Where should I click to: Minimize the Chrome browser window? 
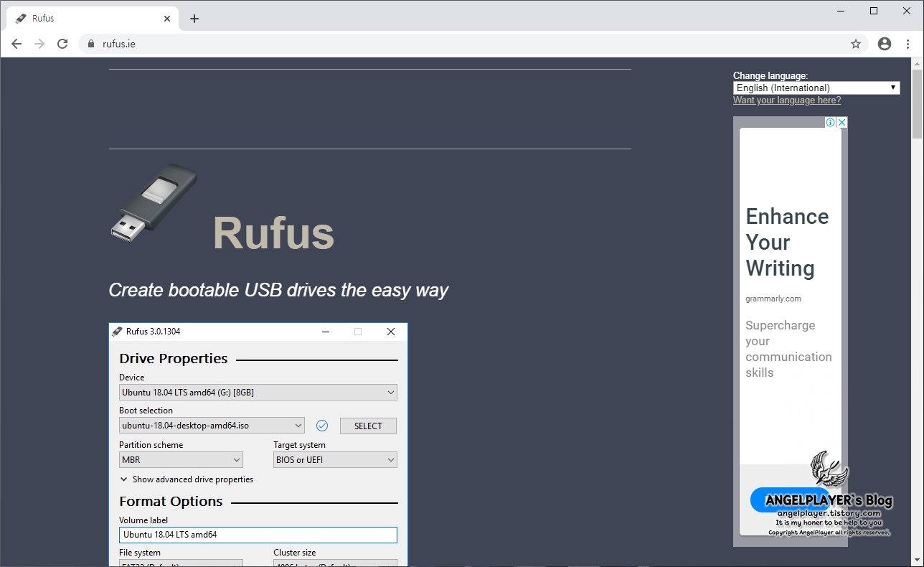(841, 11)
